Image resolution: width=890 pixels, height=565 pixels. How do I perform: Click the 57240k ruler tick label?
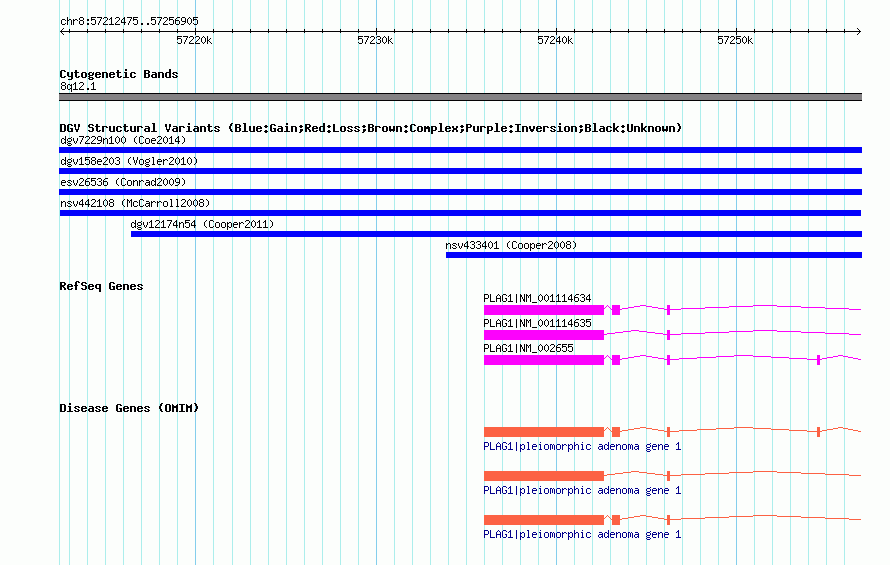point(555,40)
